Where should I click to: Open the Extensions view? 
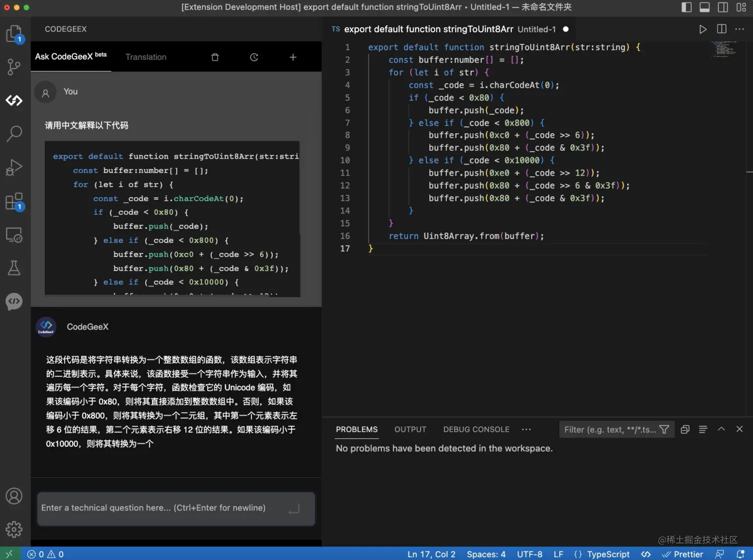14,201
